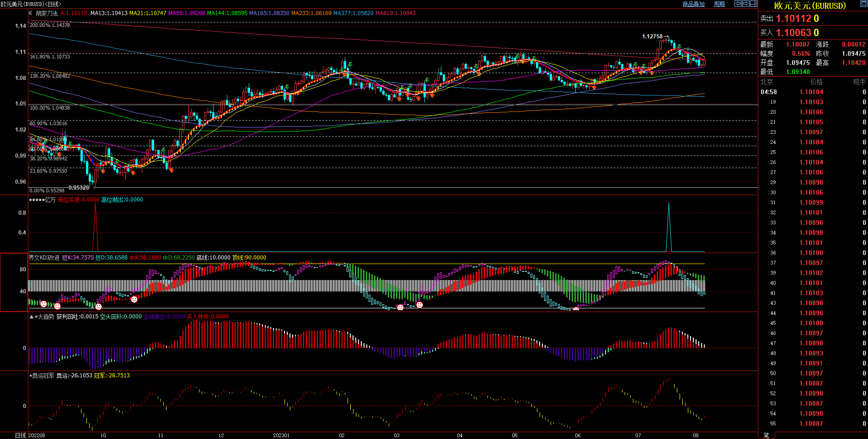Click the MA55 legend label
868x439 pixels.
(x=187, y=13)
